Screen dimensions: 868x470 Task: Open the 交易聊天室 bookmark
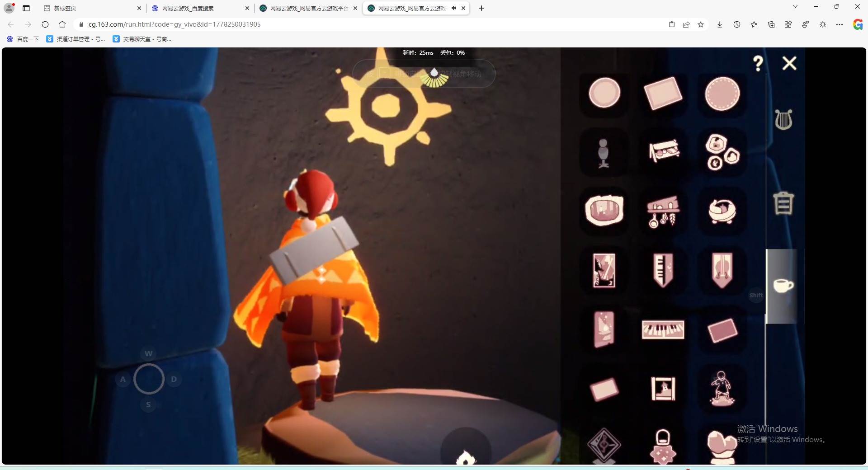pyautogui.click(x=142, y=39)
